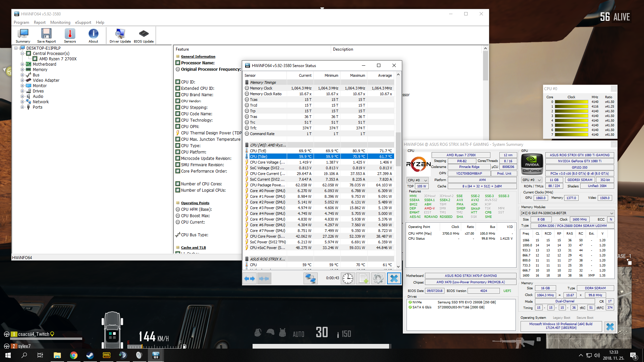Open the taskbar search icon

24,355
